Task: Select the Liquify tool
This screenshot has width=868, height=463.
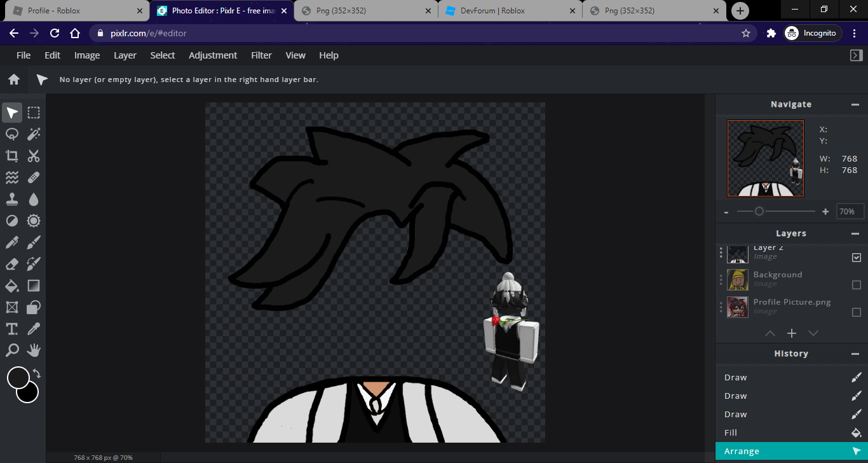Action: point(12,177)
